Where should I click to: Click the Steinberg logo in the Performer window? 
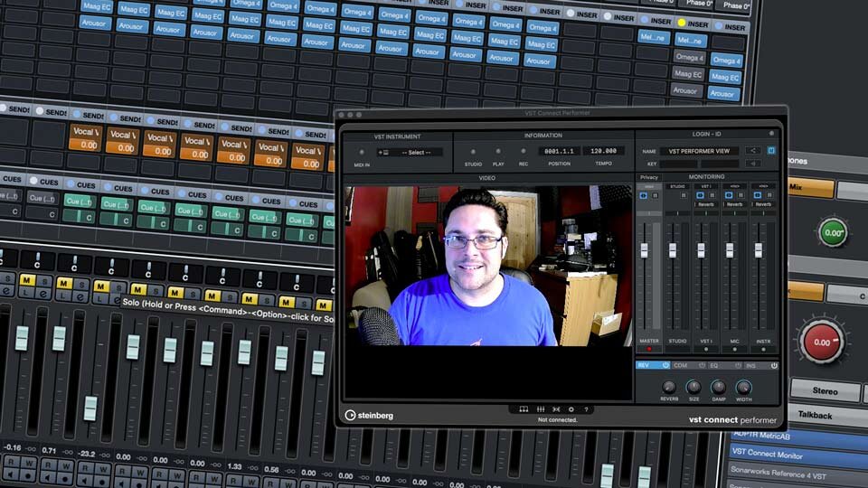pyautogui.click(x=369, y=415)
